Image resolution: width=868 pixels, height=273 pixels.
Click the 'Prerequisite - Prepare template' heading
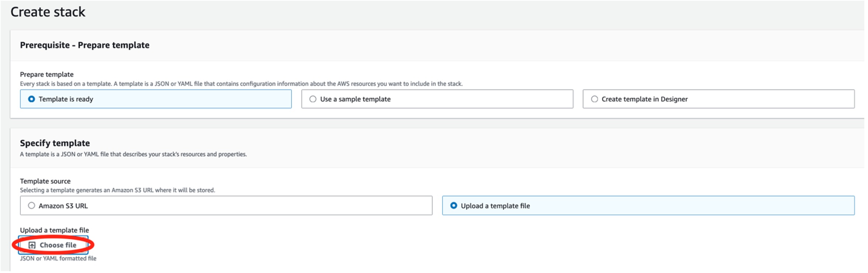pos(85,45)
